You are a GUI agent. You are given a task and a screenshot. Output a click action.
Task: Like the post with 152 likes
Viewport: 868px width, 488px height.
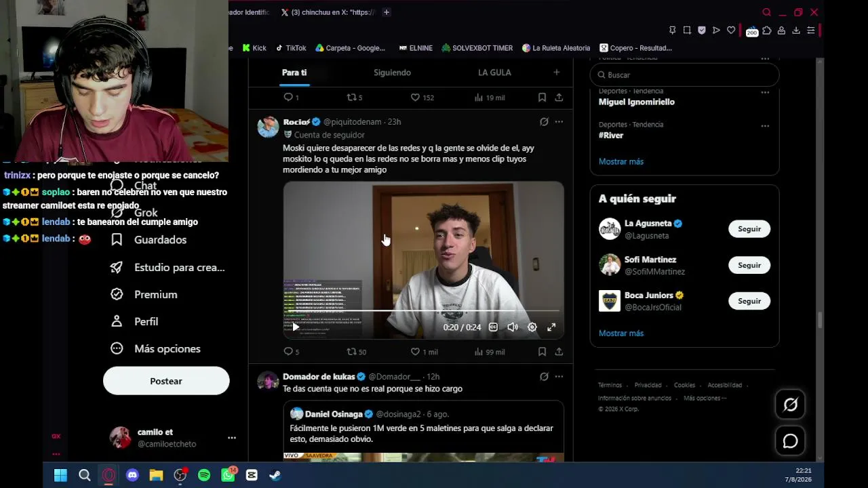click(x=422, y=98)
